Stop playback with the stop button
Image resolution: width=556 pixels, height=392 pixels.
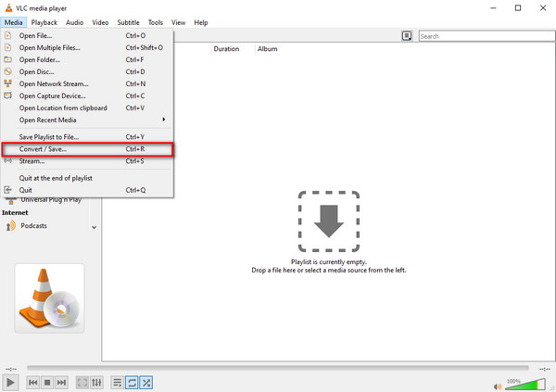[47, 383]
